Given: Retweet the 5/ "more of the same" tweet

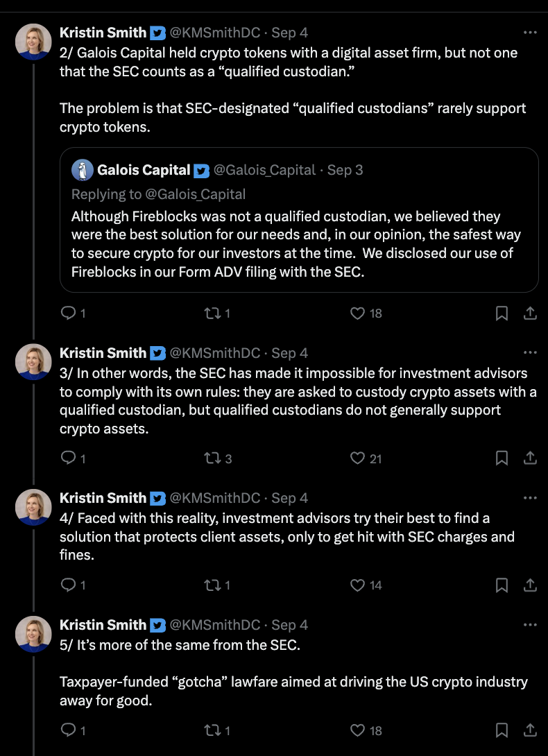Looking at the screenshot, I should point(212,730).
